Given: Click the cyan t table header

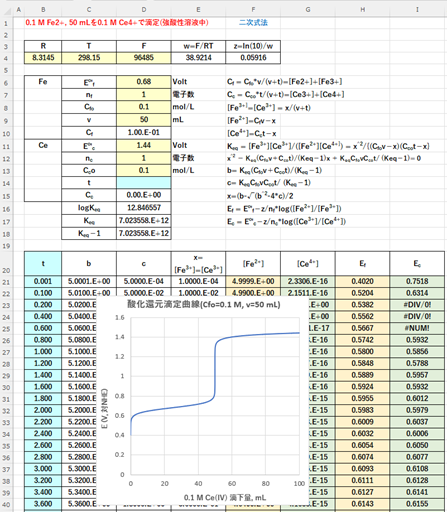Looking at the screenshot, I should tap(43, 264).
